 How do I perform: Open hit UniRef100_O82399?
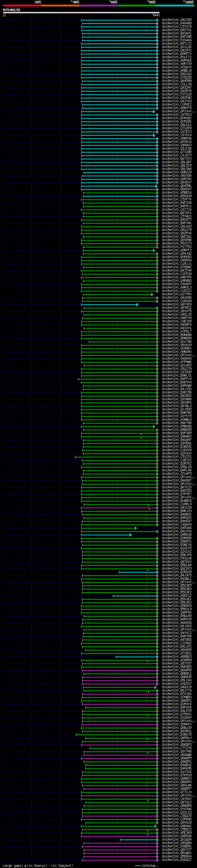pyautogui.click(x=176, y=20)
